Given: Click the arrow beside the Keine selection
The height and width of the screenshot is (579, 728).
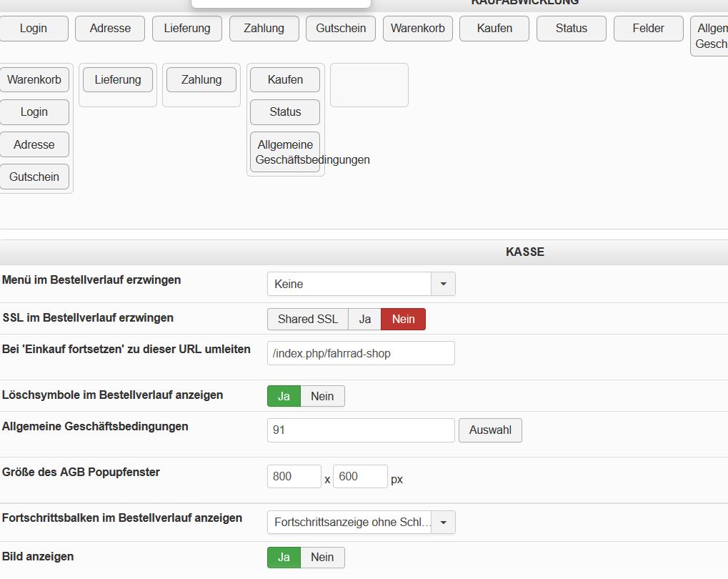Looking at the screenshot, I should point(443,284).
